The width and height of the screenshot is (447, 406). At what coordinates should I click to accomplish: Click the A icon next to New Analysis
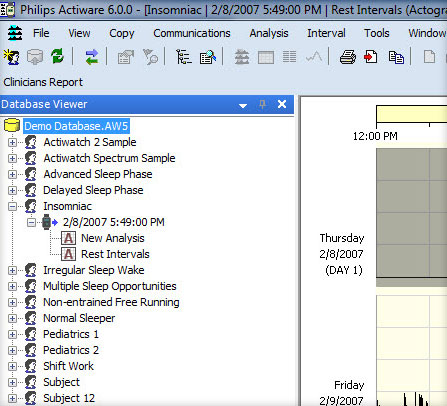[x=68, y=238]
